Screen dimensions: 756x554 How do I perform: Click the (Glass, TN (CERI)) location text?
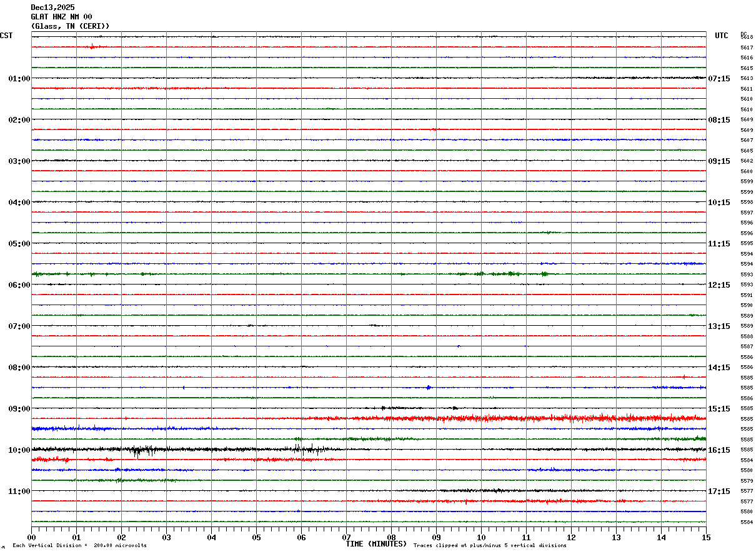70,26
